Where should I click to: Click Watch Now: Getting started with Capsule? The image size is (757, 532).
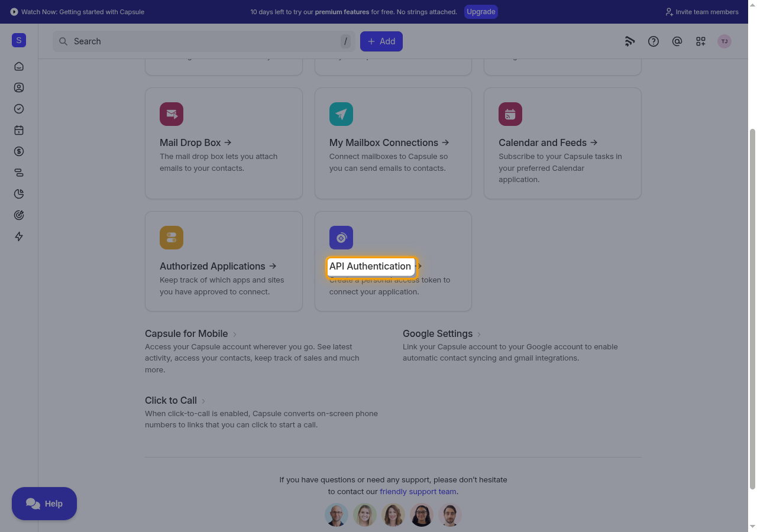point(83,12)
